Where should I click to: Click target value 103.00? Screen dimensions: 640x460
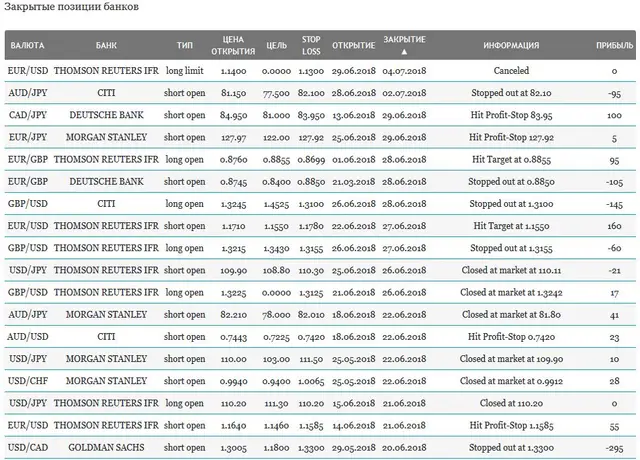click(276, 359)
